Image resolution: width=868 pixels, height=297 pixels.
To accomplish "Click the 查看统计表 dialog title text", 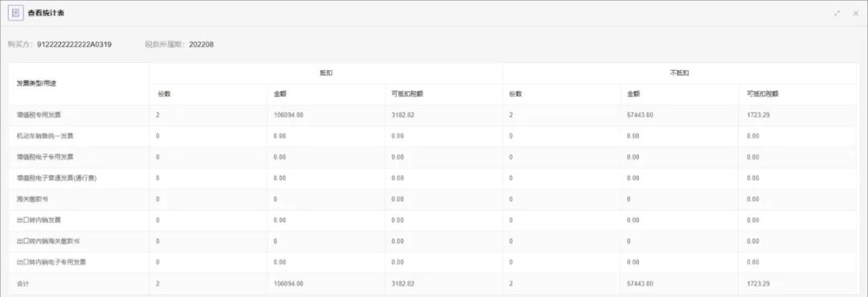I will [x=46, y=13].
